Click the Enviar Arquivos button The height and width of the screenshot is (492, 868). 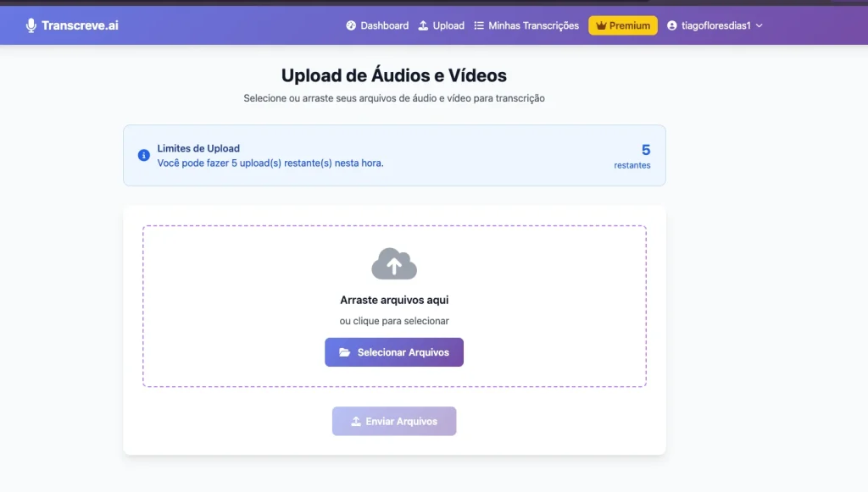[x=393, y=421]
